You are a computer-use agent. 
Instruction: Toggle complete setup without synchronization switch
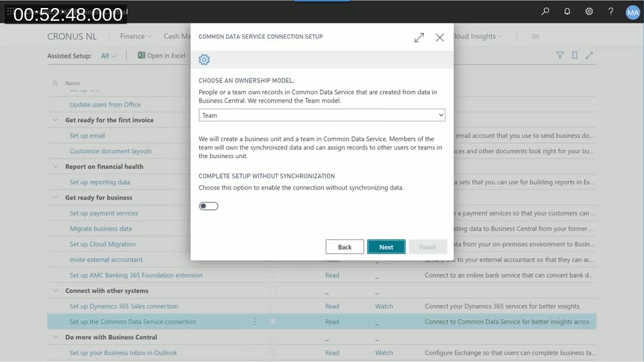209,206
